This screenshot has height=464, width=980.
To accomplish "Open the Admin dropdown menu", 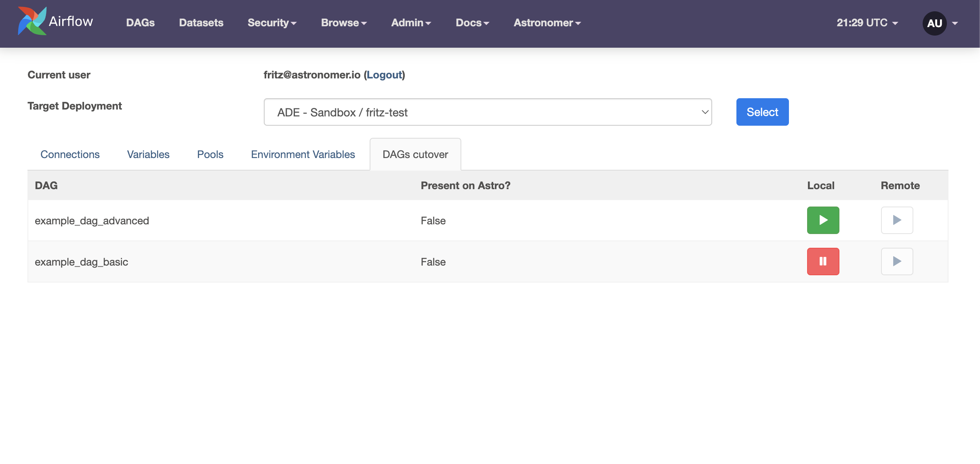I will [411, 23].
